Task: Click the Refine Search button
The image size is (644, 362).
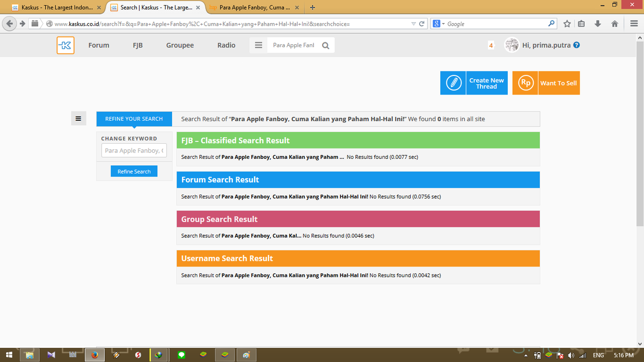Action: (x=134, y=171)
